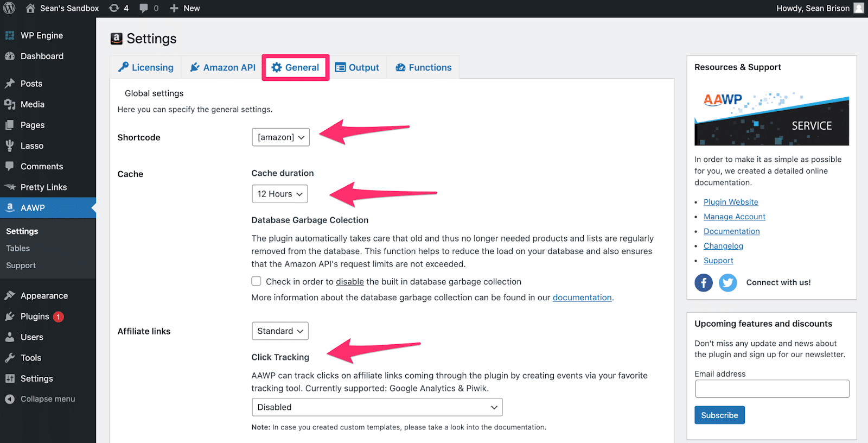
Task: Click the Twitter bird icon
Action: (727, 283)
